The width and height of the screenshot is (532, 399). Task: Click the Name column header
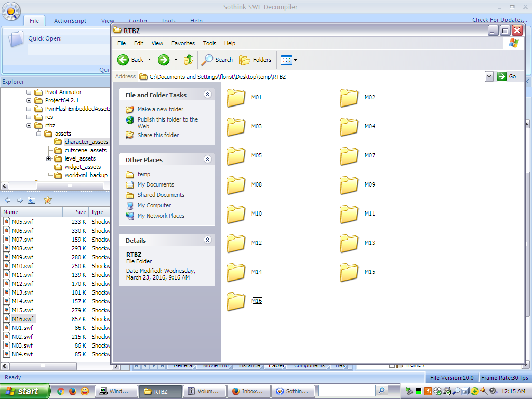[x=32, y=212]
